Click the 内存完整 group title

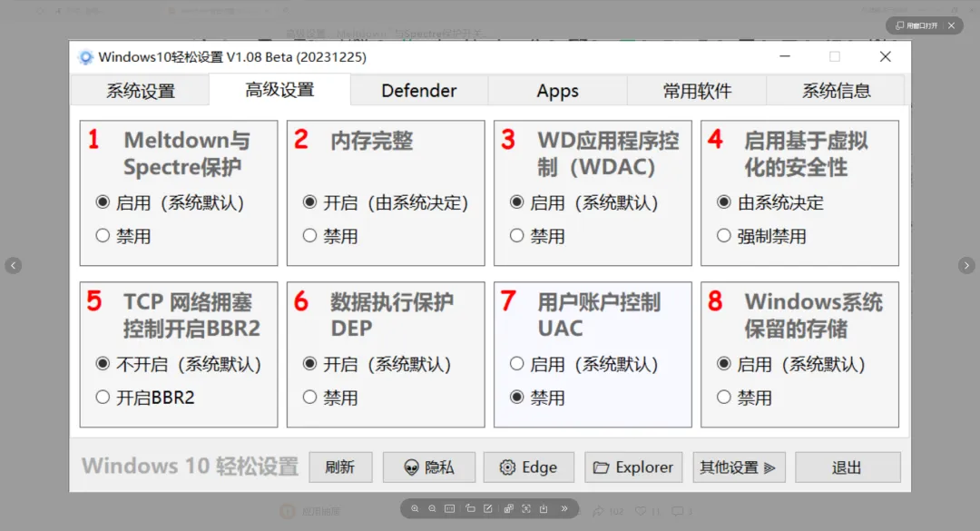[x=372, y=141]
